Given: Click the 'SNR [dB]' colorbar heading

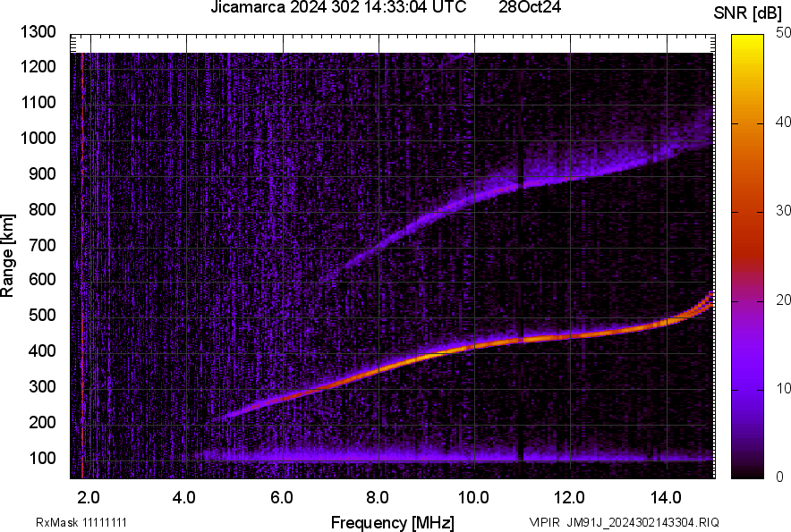Looking at the screenshot, I should click(747, 13).
